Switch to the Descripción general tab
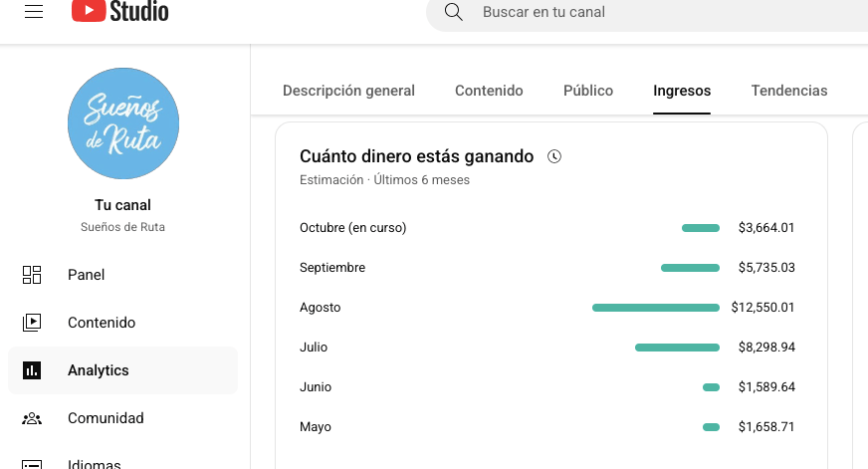The height and width of the screenshot is (469, 868). coord(348,91)
